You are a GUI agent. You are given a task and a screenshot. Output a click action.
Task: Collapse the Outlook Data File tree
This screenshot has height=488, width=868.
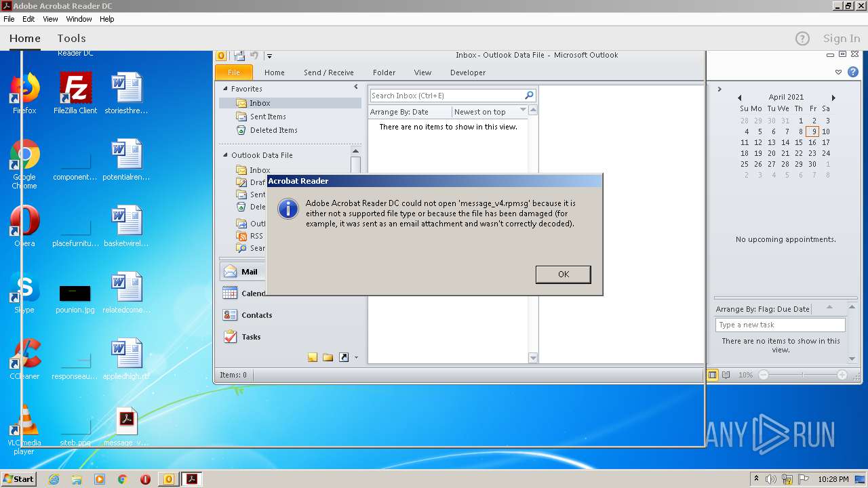tap(226, 155)
